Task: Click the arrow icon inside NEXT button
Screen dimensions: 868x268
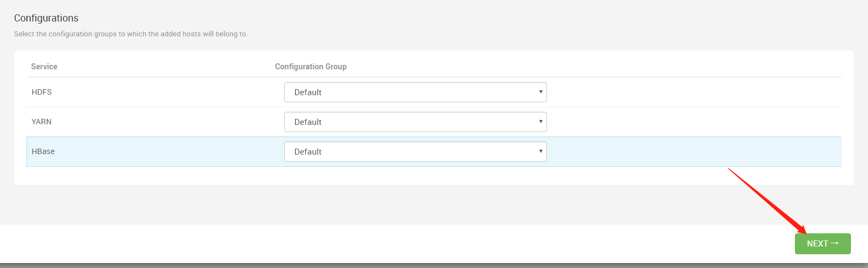Action: tap(834, 243)
